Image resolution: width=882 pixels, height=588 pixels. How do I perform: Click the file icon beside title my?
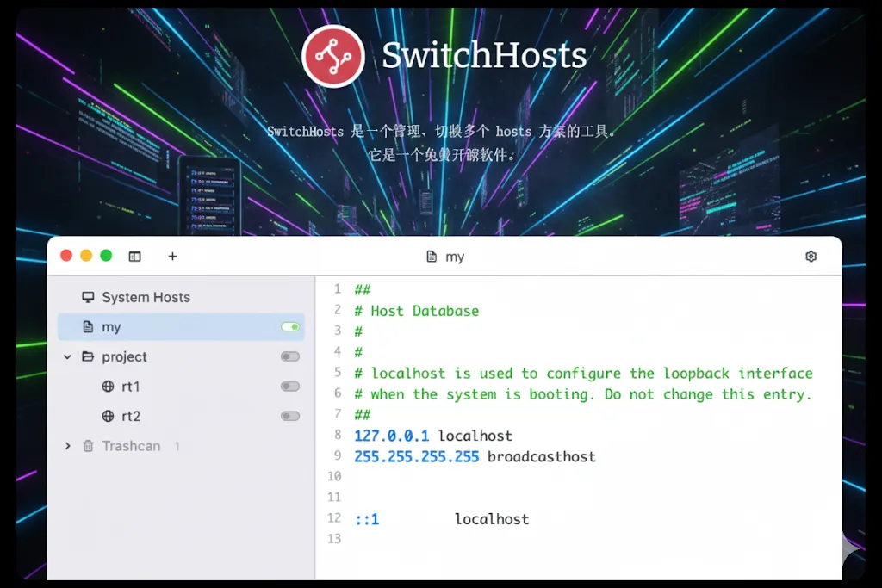tap(432, 257)
